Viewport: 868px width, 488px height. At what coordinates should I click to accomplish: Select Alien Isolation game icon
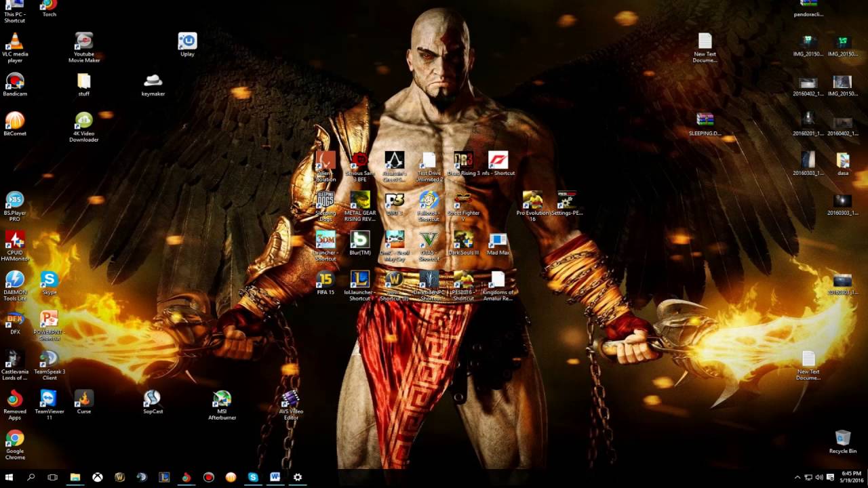[x=325, y=167]
